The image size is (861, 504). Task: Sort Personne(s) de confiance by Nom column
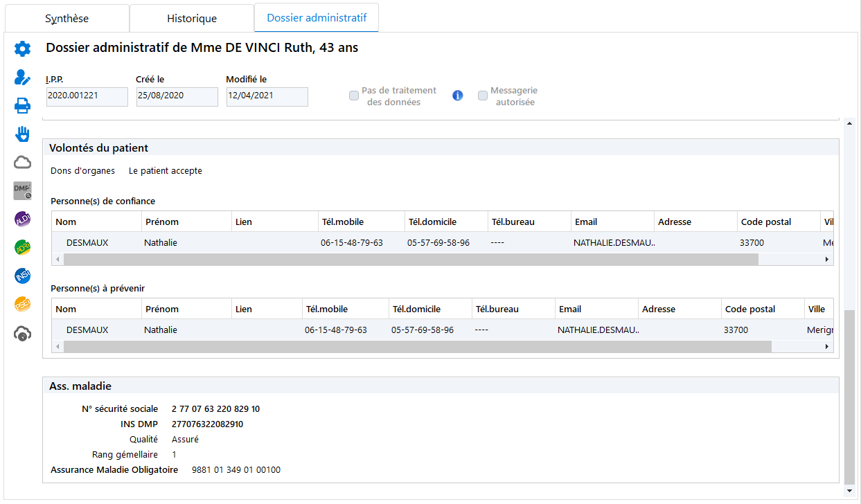pos(97,222)
